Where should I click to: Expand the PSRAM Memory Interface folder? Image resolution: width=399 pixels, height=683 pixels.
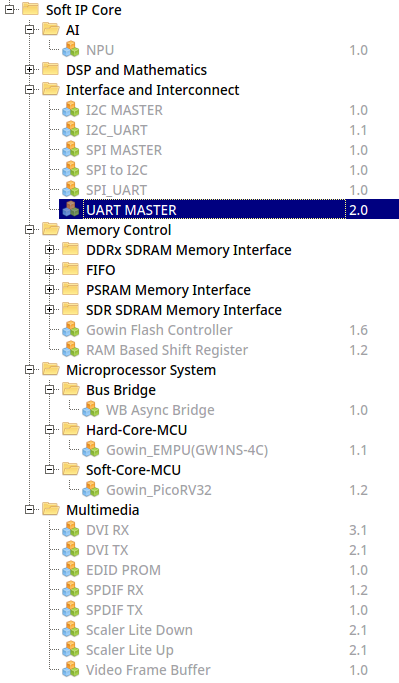(x=49, y=289)
